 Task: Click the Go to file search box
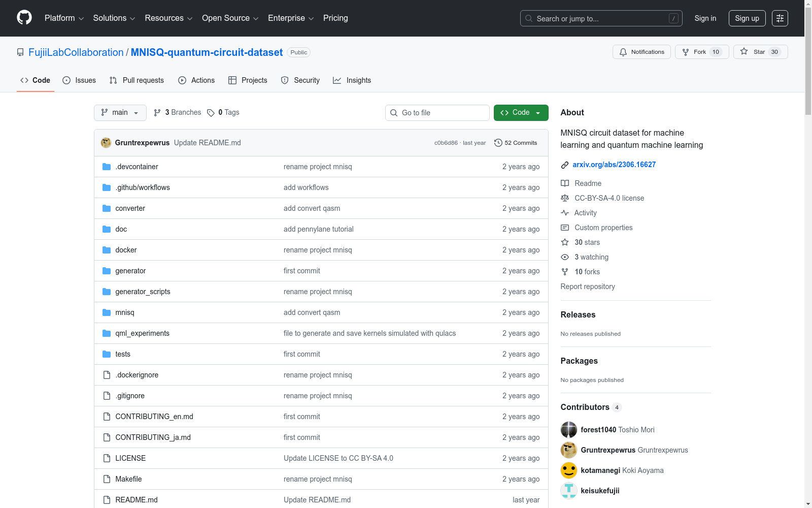[437, 113]
